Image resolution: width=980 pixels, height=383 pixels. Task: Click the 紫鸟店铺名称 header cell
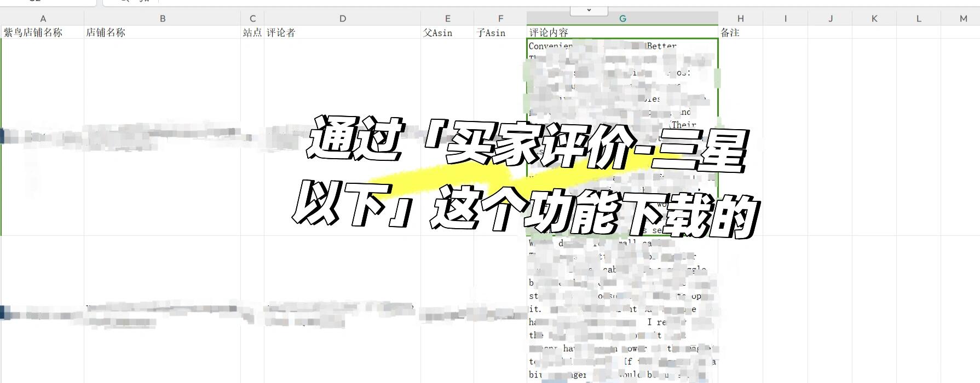tap(43, 32)
